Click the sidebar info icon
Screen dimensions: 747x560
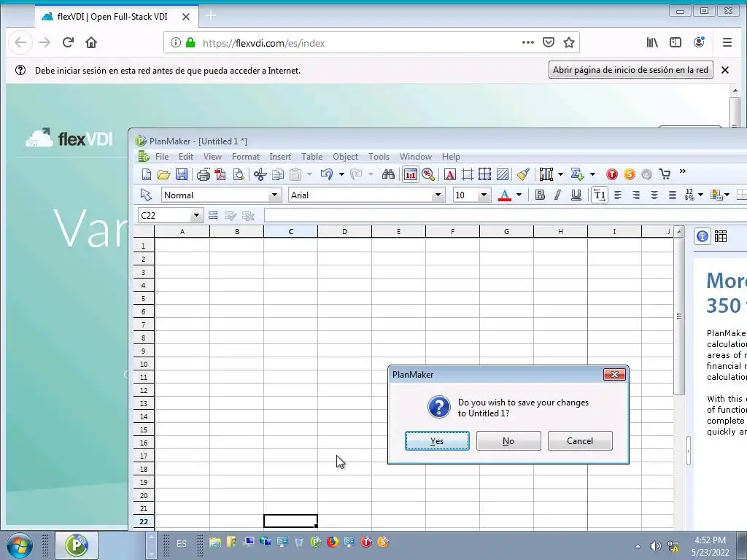point(703,236)
